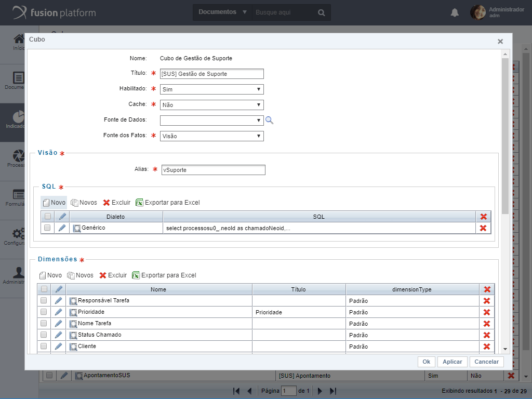
Task: Click Excluir in the SQL toolbar
Action: [117, 203]
